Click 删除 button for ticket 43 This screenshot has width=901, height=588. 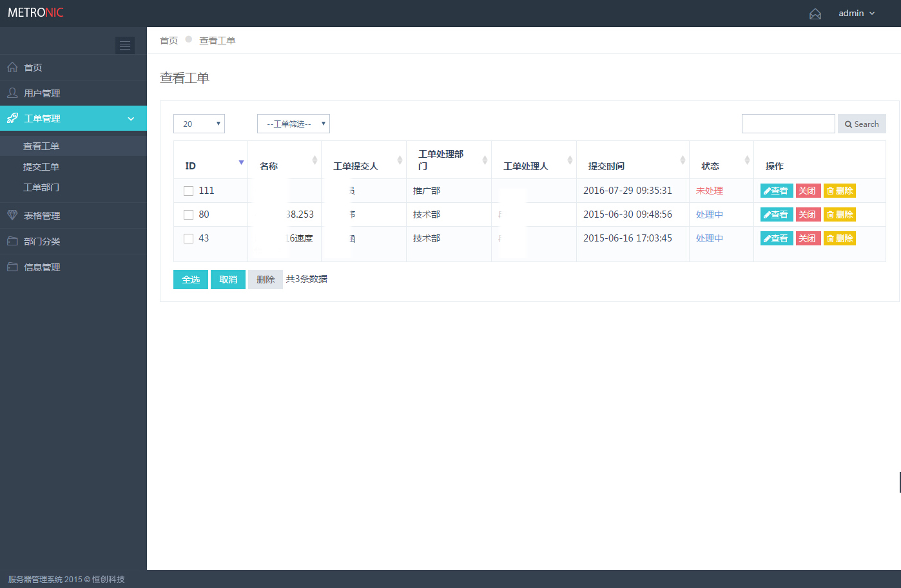[840, 238]
